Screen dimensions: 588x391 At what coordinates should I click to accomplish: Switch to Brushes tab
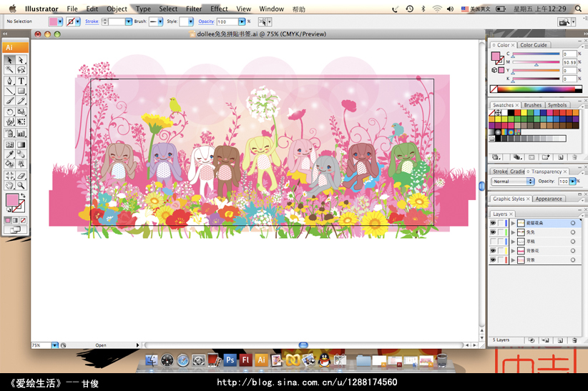point(532,105)
